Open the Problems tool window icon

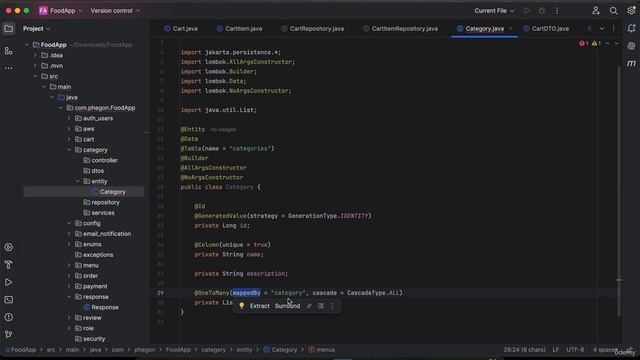[x=9, y=317]
